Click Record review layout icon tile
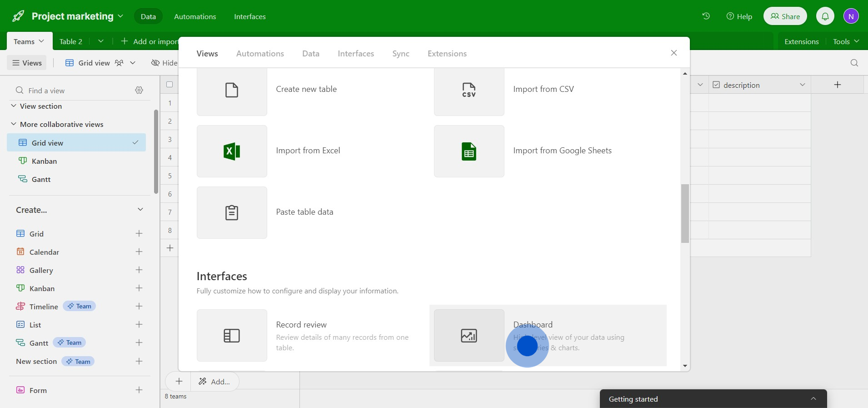The image size is (868, 408). pyautogui.click(x=232, y=336)
